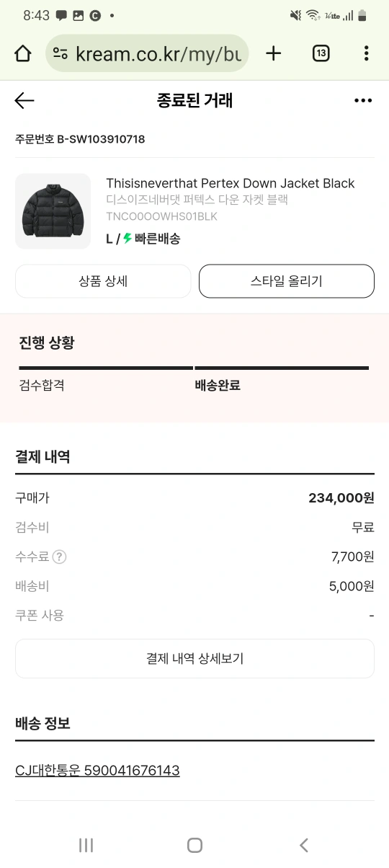
Task: Tap the site settings icon in address bar
Action: click(x=61, y=53)
